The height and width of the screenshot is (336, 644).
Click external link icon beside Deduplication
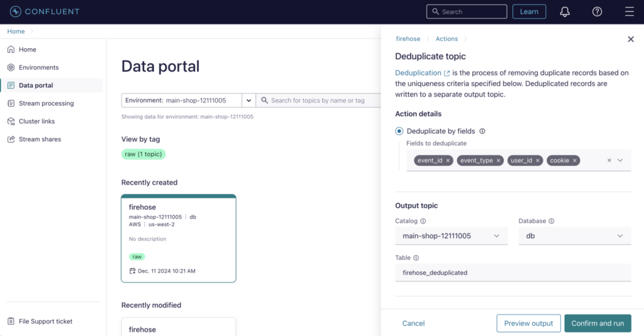coord(447,73)
